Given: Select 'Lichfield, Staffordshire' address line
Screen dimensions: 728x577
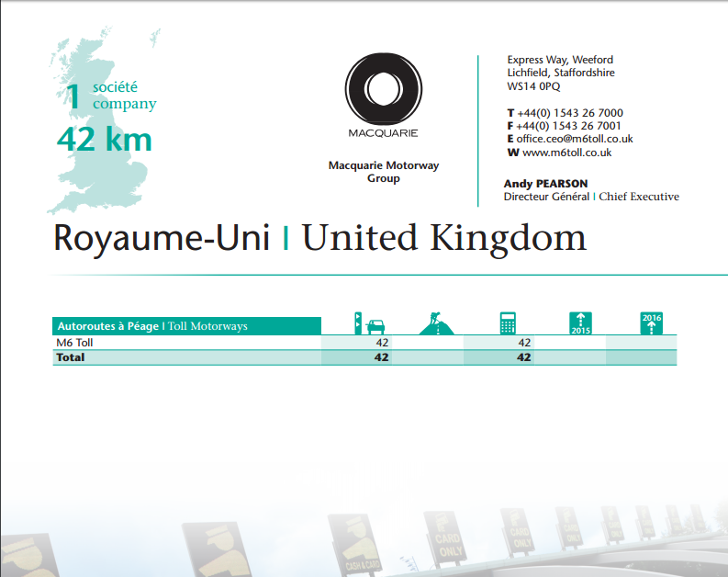Looking at the screenshot, I should (x=561, y=73).
